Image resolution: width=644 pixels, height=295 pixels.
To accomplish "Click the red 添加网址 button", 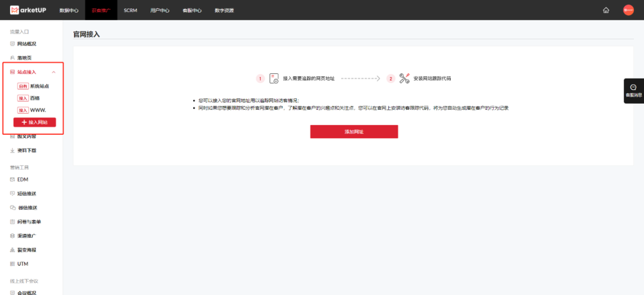I will (354, 132).
